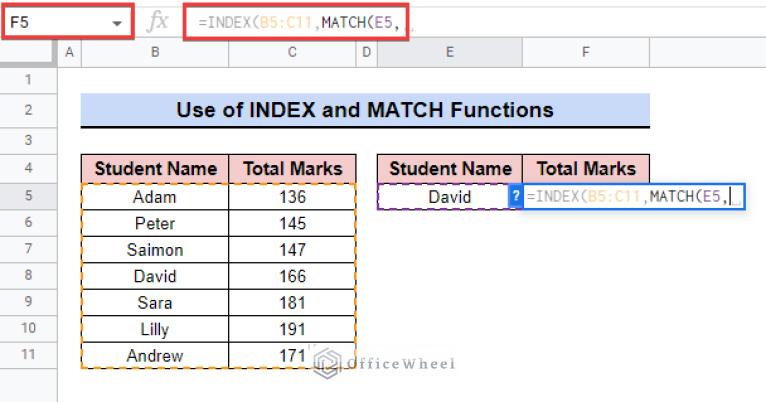This screenshot has height=402, width=766.
Task: Select column A header
Action: [69, 52]
